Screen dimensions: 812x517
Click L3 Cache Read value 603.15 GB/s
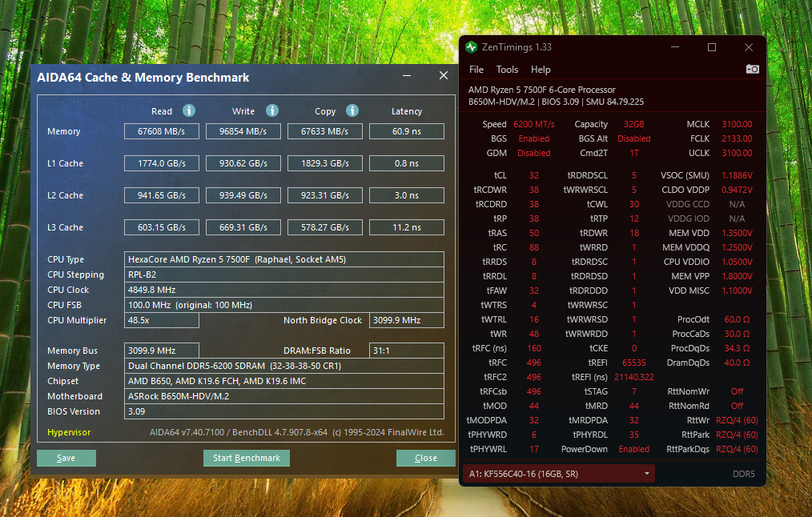pyautogui.click(x=162, y=228)
